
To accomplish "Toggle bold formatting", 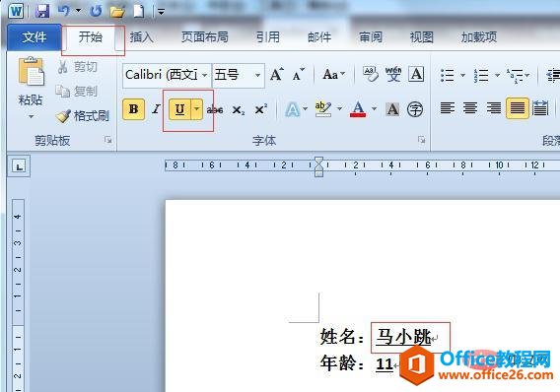I will pyautogui.click(x=133, y=109).
